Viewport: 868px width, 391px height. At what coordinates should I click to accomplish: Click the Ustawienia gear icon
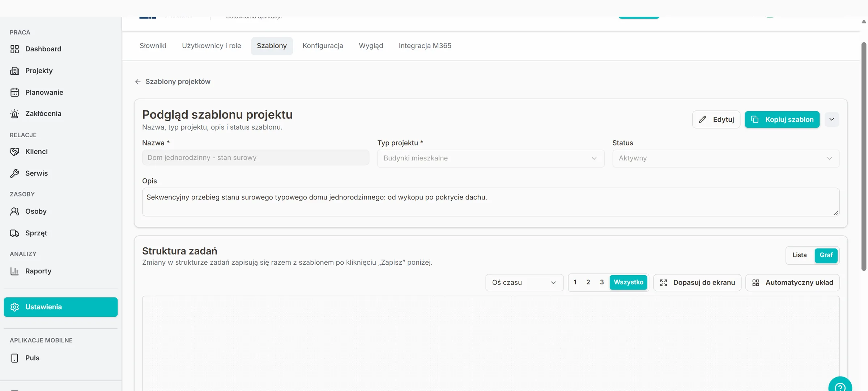(x=14, y=307)
